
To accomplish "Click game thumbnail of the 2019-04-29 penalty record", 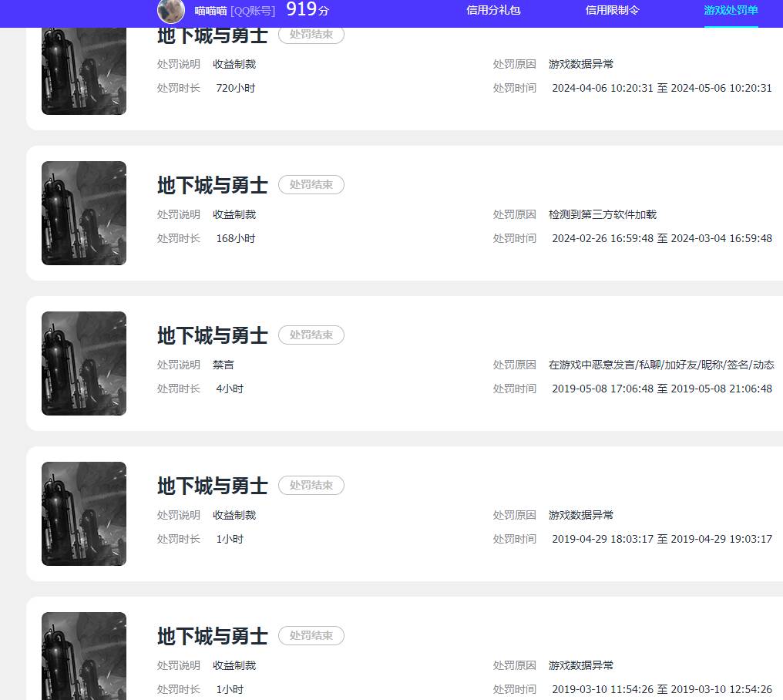I will click(x=84, y=513).
